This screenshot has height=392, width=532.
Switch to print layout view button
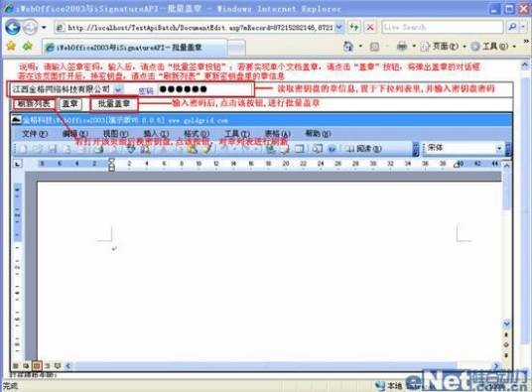[37, 366]
